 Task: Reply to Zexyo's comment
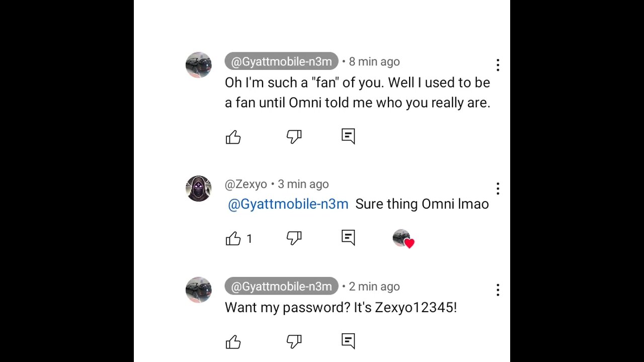tap(348, 238)
